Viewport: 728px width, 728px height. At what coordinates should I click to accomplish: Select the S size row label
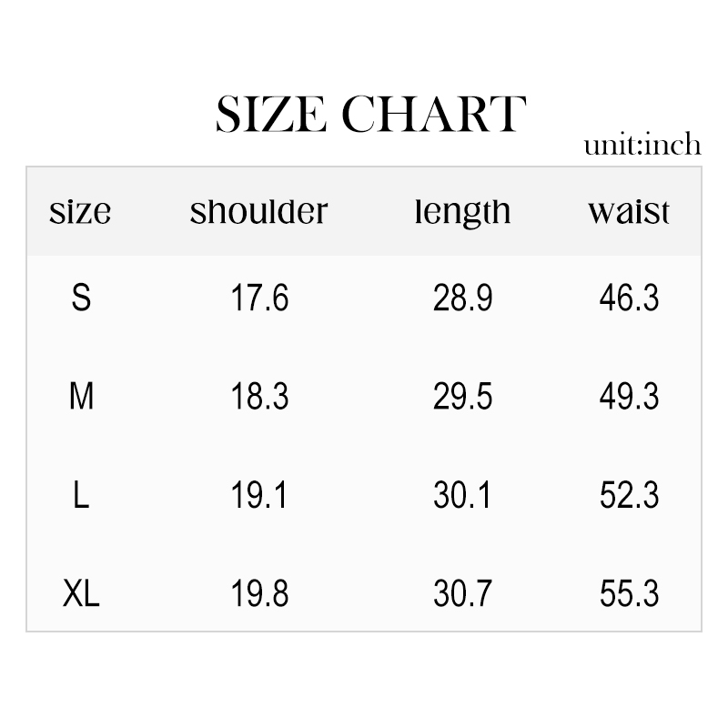pos(81,298)
